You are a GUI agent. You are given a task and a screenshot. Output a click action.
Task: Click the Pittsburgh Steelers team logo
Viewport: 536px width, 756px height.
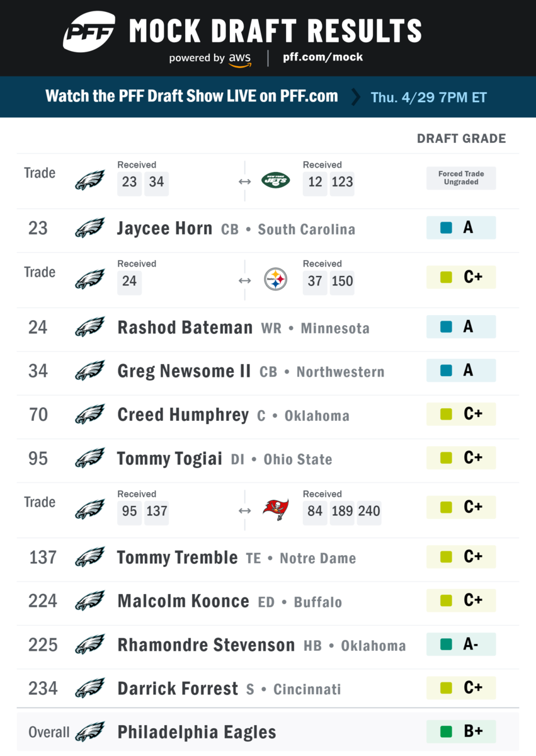click(276, 280)
